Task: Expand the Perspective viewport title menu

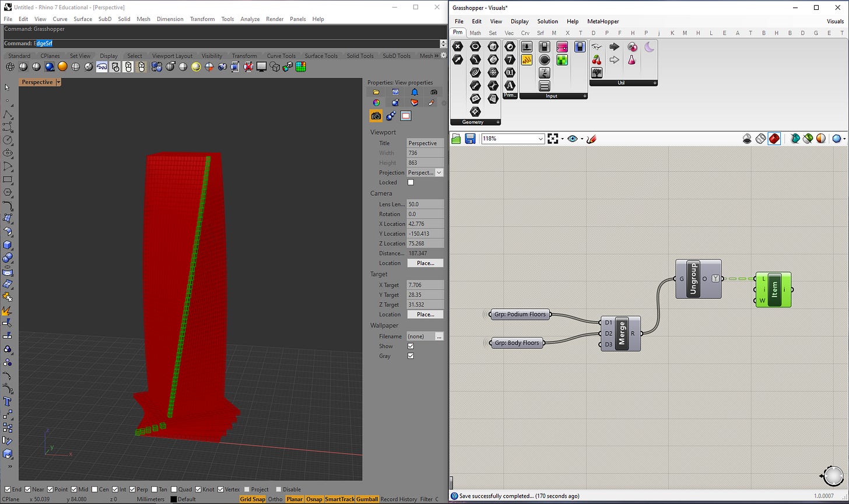Action: pyautogui.click(x=58, y=82)
